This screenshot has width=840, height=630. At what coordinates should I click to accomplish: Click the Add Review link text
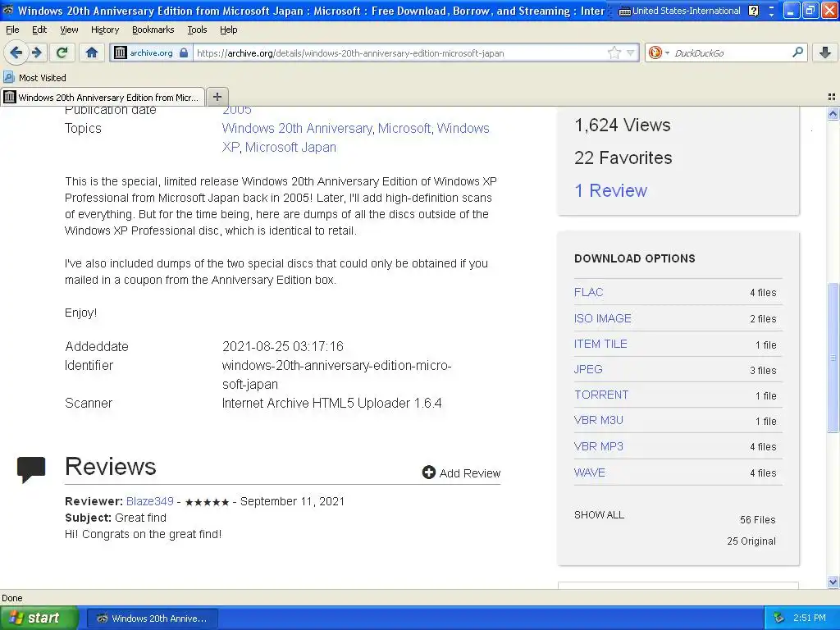[470, 473]
